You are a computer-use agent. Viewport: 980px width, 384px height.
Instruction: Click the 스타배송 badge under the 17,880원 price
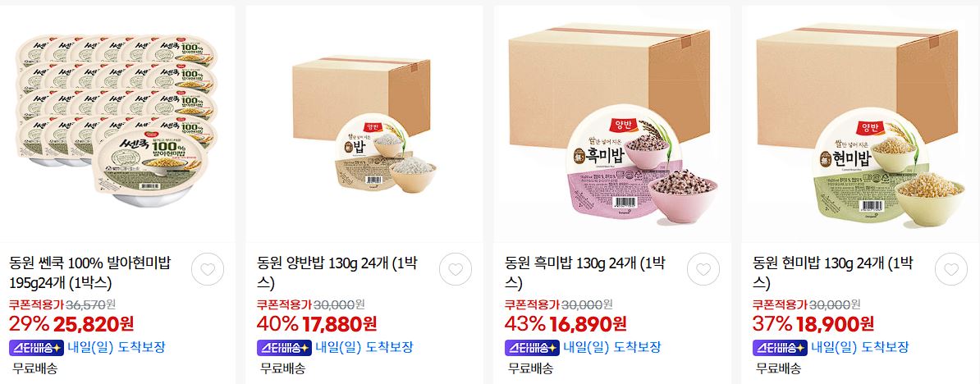(x=284, y=348)
